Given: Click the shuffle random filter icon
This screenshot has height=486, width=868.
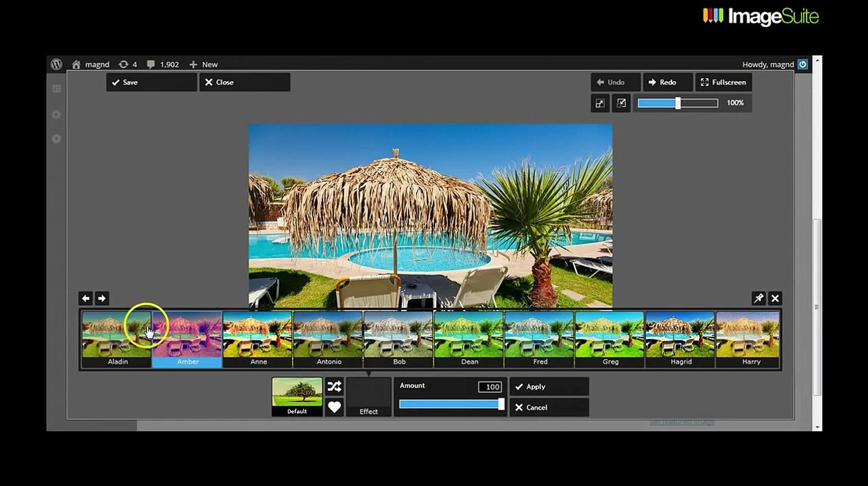Looking at the screenshot, I should [x=335, y=387].
